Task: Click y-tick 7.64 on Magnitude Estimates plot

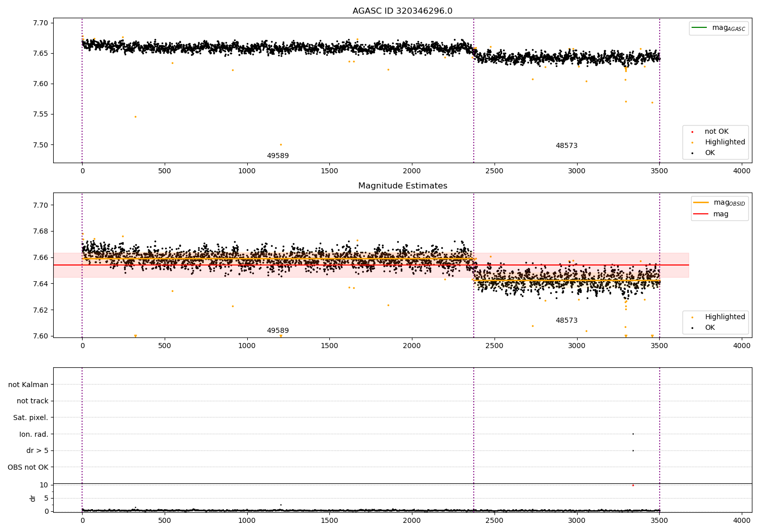Action: point(41,284)
